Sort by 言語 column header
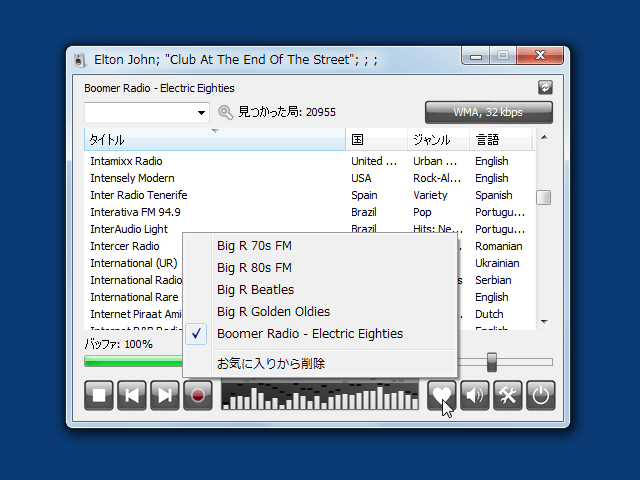Viewport: 640px width, 480px height. [x=501, y=140]
